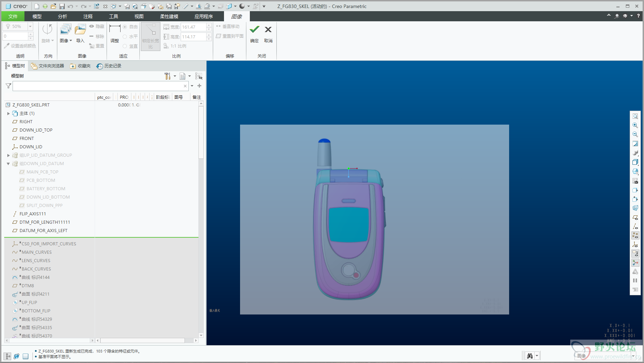Open the 50% transparency dropdown

coord(30,27)
